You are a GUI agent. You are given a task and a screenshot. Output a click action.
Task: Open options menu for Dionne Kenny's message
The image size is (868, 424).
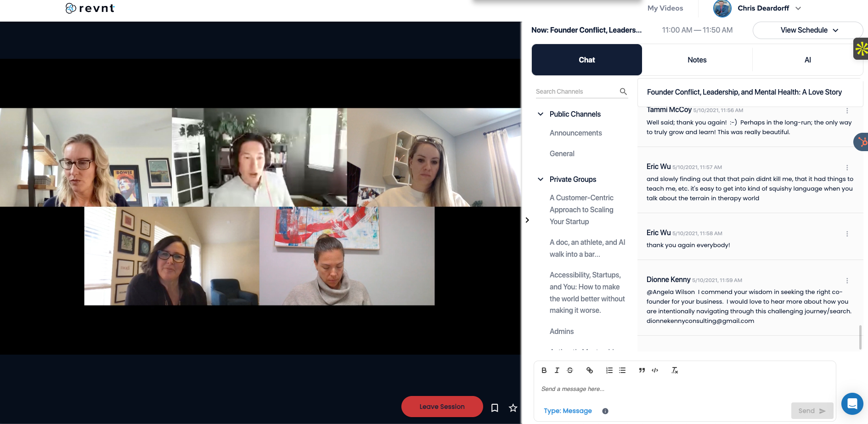click(847, 281)
